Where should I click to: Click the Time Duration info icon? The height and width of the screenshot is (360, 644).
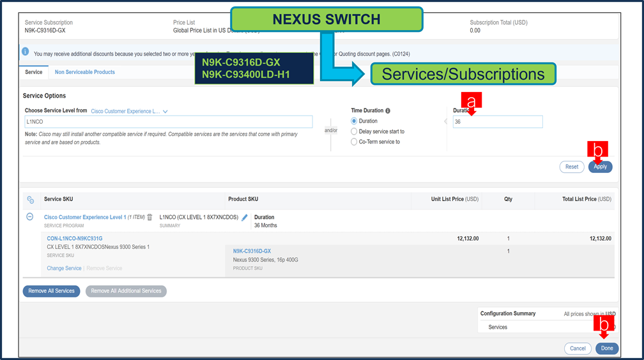click(388, 111)
